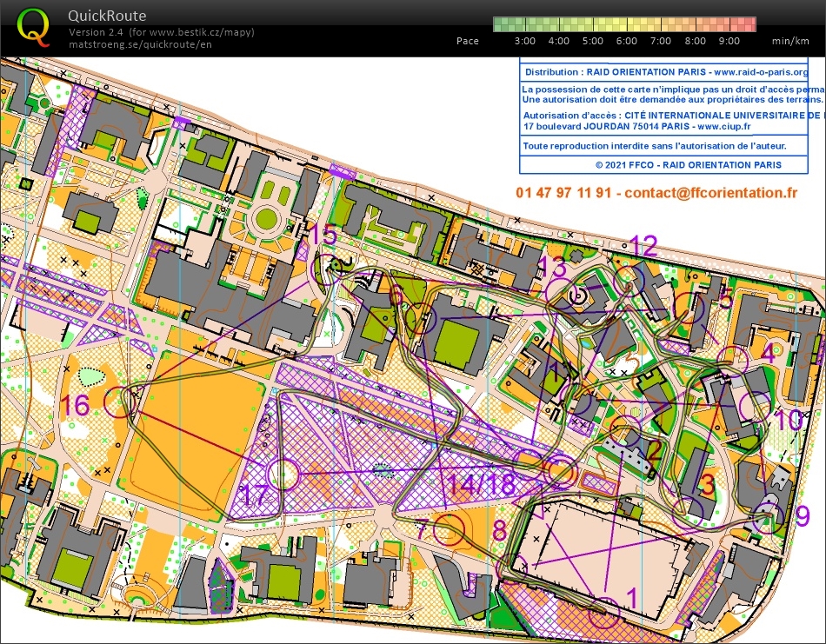Select control point 9 circle

tap(769, 518)
